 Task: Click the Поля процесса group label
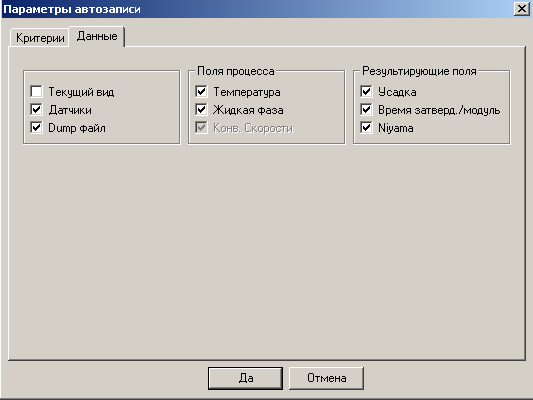pos(236,71)
